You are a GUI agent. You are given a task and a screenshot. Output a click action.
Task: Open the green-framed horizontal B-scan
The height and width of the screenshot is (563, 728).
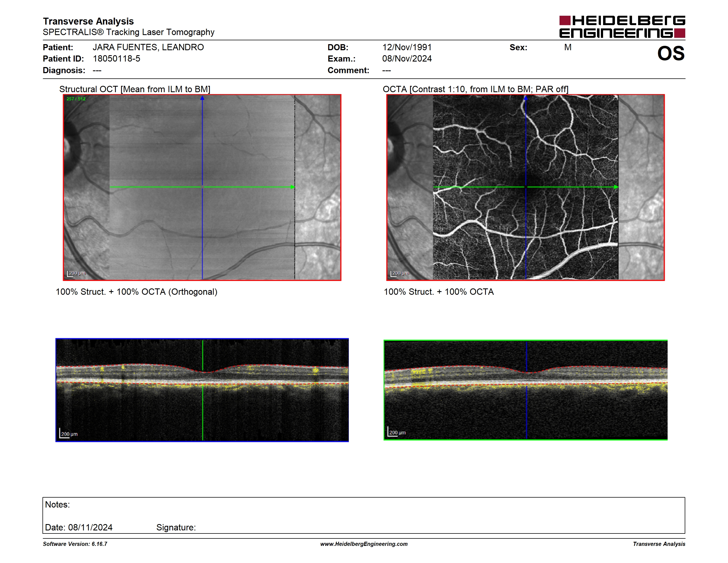point(526,390)
